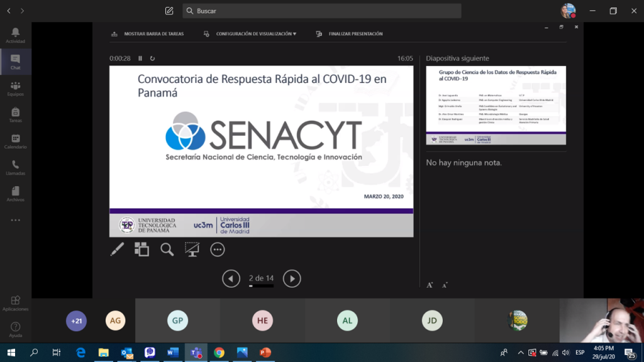This screenshot has height=362, width=644.
Task: Select participant AG avatar
Action: (116, 321)
